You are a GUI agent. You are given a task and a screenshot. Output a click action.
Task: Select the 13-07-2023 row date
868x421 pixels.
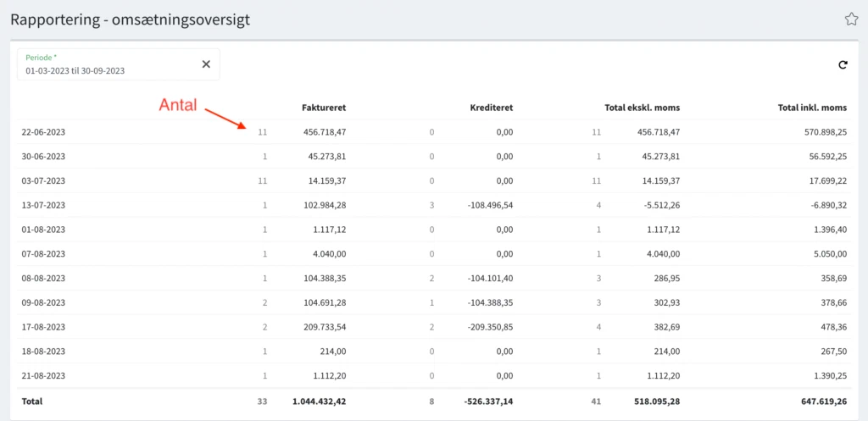[44, 206]
